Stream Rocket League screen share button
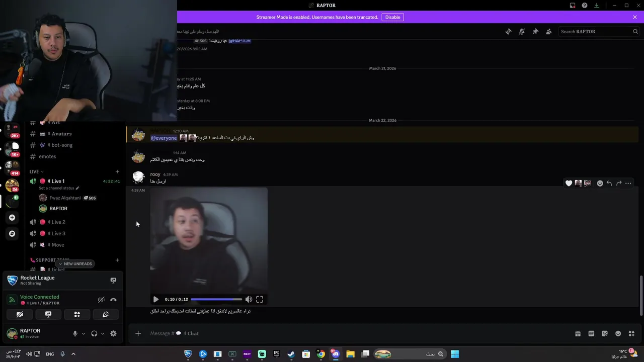 113,281
